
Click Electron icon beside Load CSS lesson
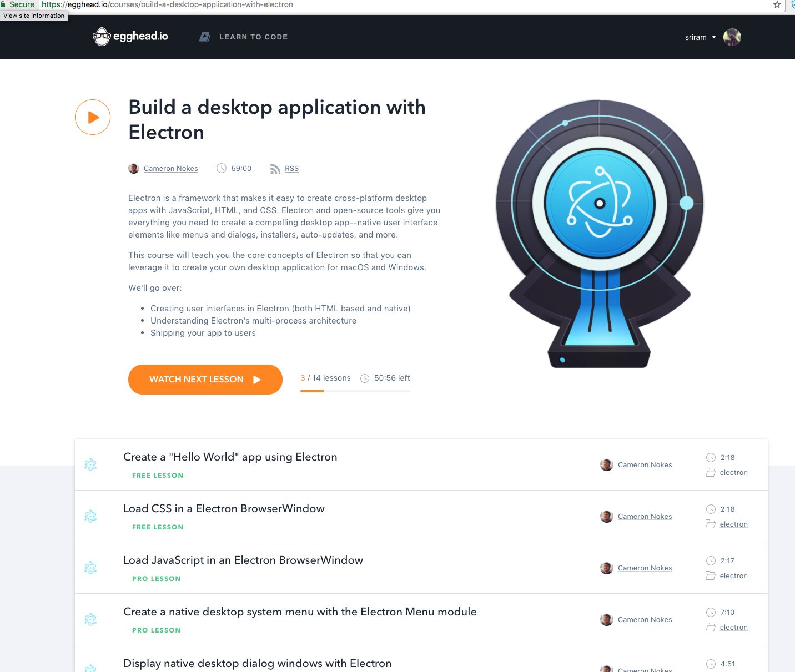(x=90, y=516)
